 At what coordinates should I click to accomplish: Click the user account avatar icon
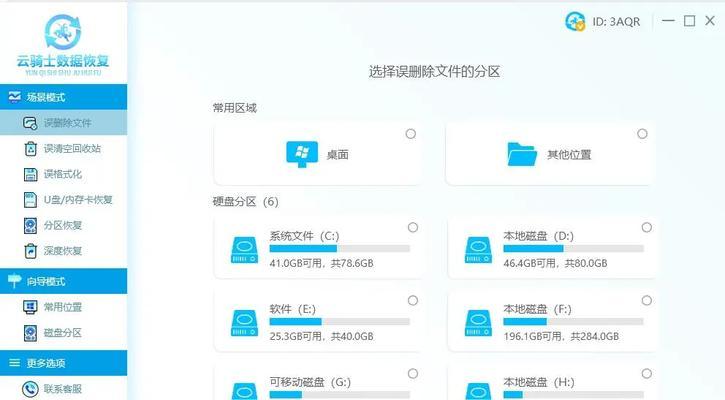[x=575, y=21]
